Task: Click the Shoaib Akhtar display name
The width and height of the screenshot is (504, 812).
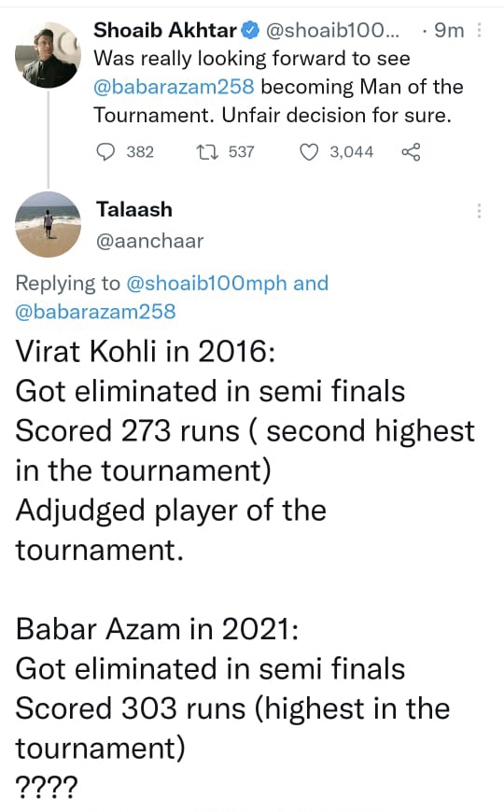Action: (x=165, y=31)
